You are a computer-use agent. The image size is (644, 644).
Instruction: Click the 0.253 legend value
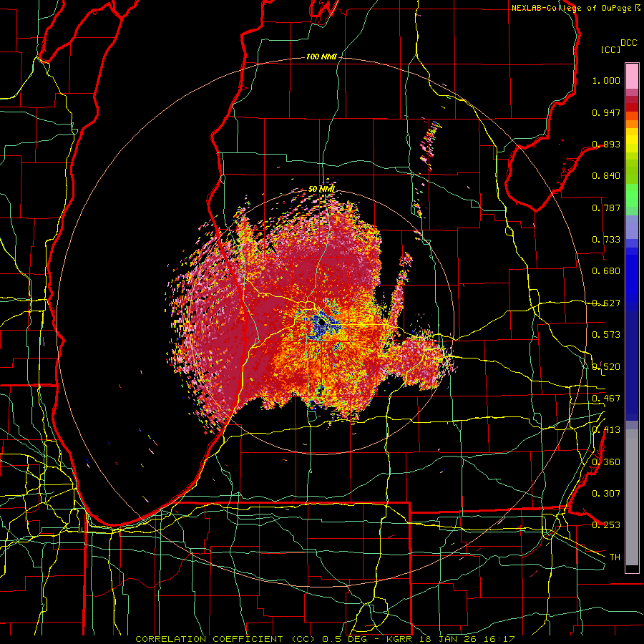click(x=606, y=525)
